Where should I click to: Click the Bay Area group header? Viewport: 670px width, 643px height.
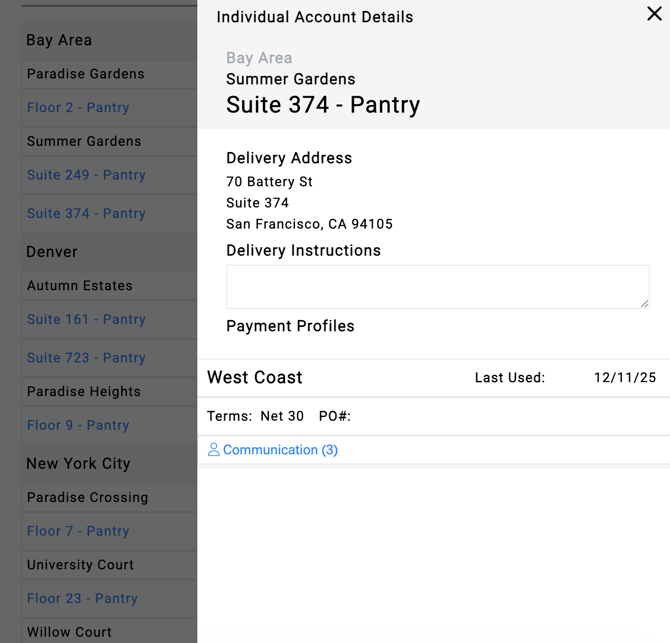(59, 40)
